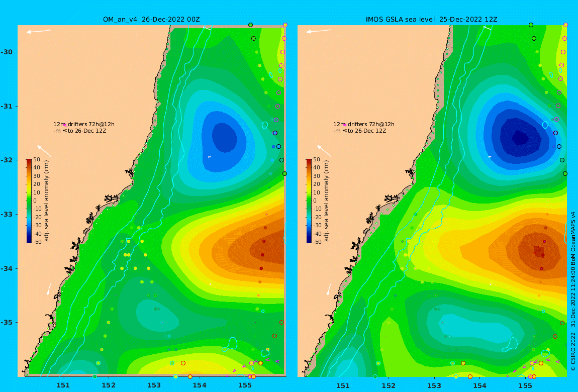Select the latitude label -30
The image size is (578, 392).
click(x=6, y=52)
